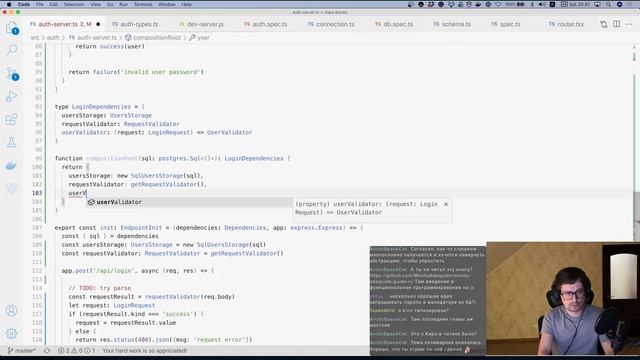Open the Testing flask view

11,142
